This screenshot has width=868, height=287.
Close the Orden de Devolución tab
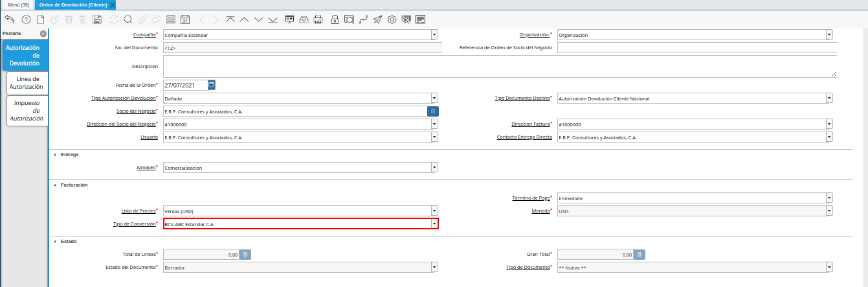tap(113, 5)
